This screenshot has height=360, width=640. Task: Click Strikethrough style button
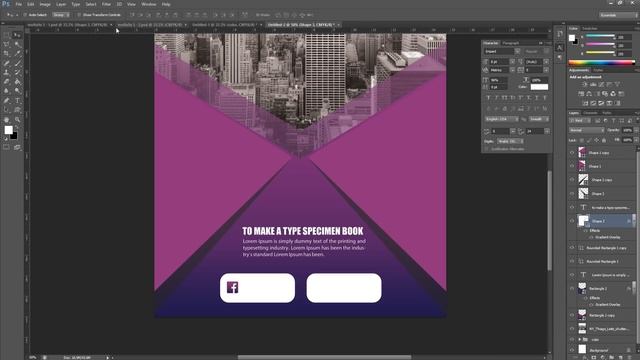click(x=544, y=98)
